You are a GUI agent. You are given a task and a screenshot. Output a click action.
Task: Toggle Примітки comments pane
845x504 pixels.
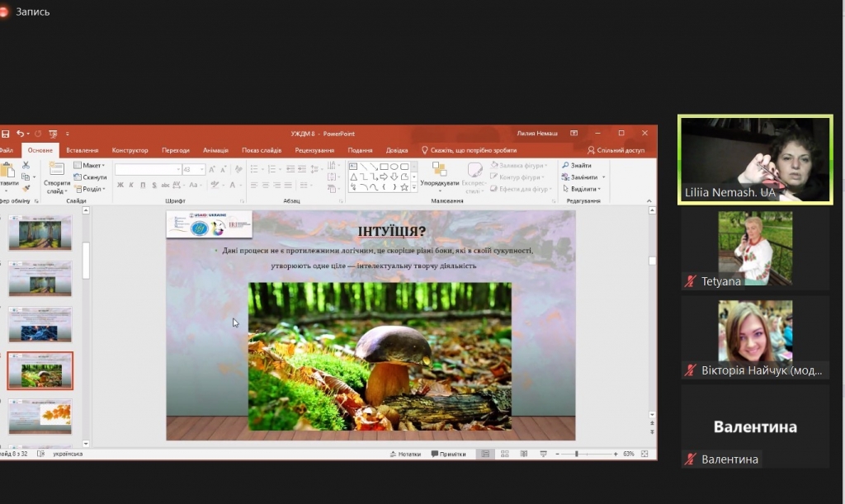click(448, 454)
